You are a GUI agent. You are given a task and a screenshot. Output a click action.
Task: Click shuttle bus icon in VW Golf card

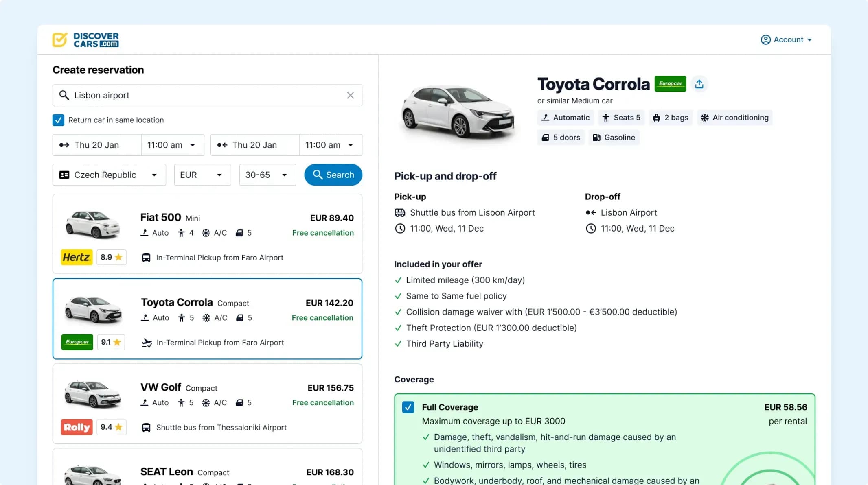[x=146, y=428]
